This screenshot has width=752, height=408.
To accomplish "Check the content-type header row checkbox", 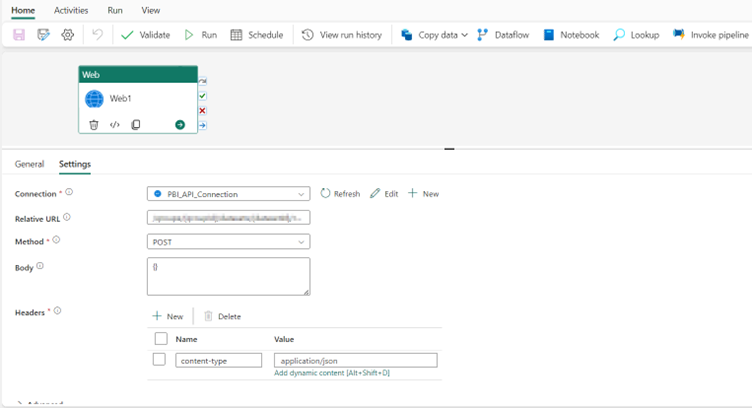I will 159,360.
